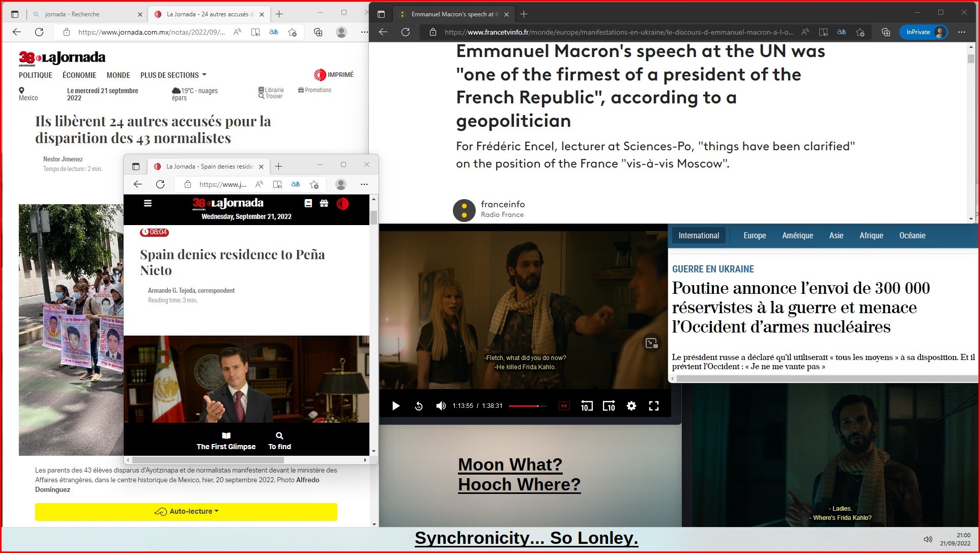
Task: Click the red circular print-edition icon in small window
Action: pyautogui.click(x=342, y=204)
